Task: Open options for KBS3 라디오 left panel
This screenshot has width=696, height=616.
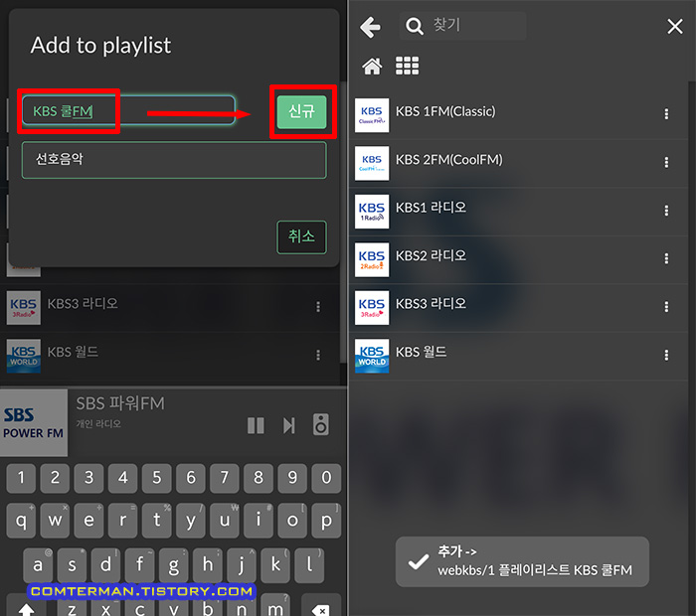Action: (x=318, y=306)
